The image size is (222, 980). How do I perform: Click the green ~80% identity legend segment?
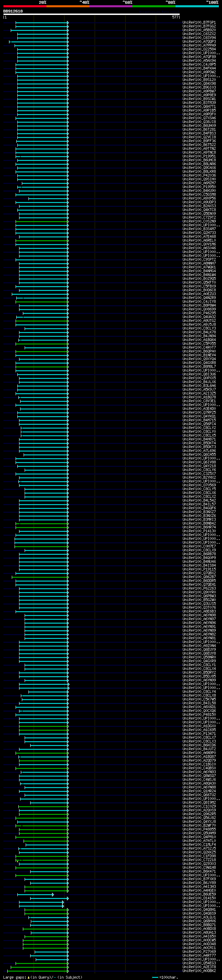[154, 7]
